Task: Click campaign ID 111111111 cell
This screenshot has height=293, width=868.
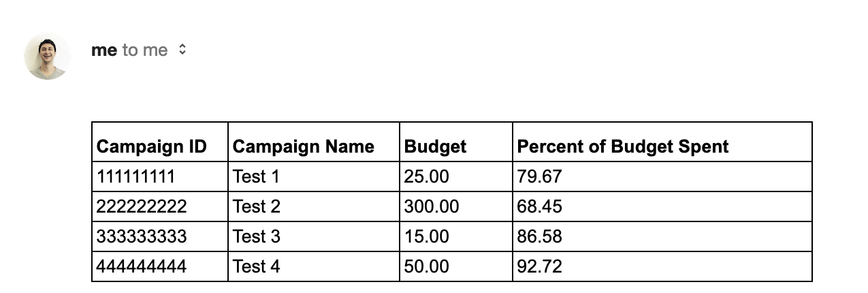Action: coord(135,177)
